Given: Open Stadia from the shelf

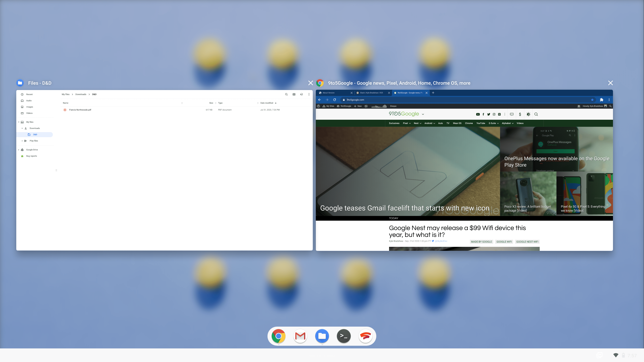Looking at the screenshot, I should 365,336.
